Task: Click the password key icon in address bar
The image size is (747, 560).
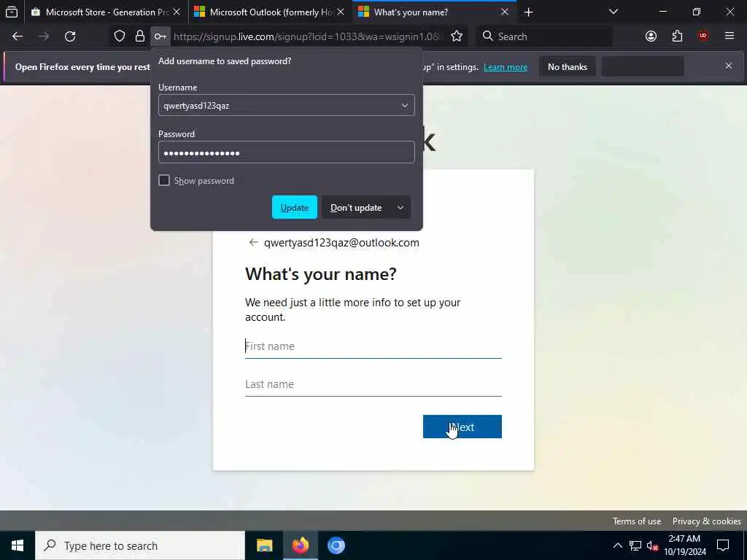Action: (x=160, y=36)
